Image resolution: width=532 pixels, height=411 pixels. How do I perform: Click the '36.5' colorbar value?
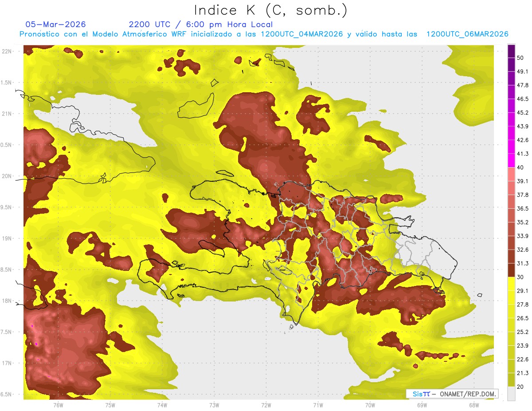tap(523, 208)
